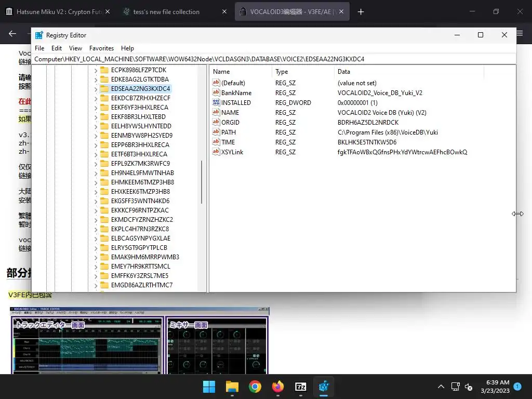Select the string icon beside BankName
532x399 pixels.
pos(216,92)
